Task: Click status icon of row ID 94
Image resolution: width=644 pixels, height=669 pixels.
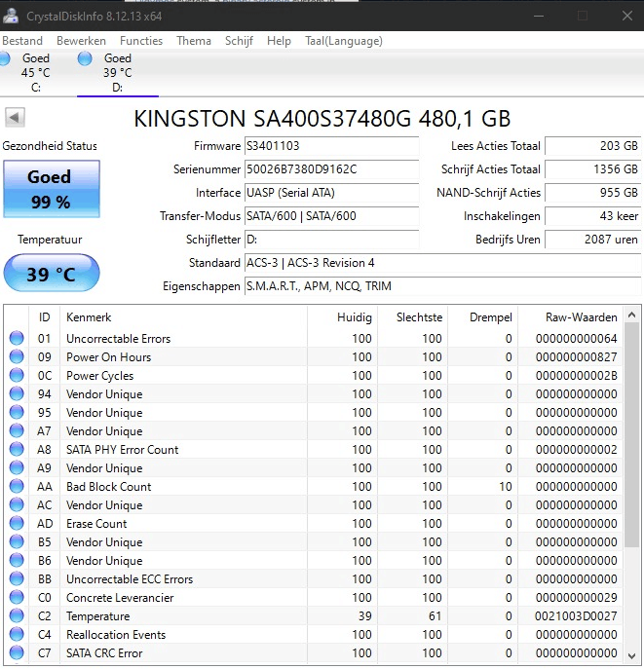Action: tap(17, 393)
